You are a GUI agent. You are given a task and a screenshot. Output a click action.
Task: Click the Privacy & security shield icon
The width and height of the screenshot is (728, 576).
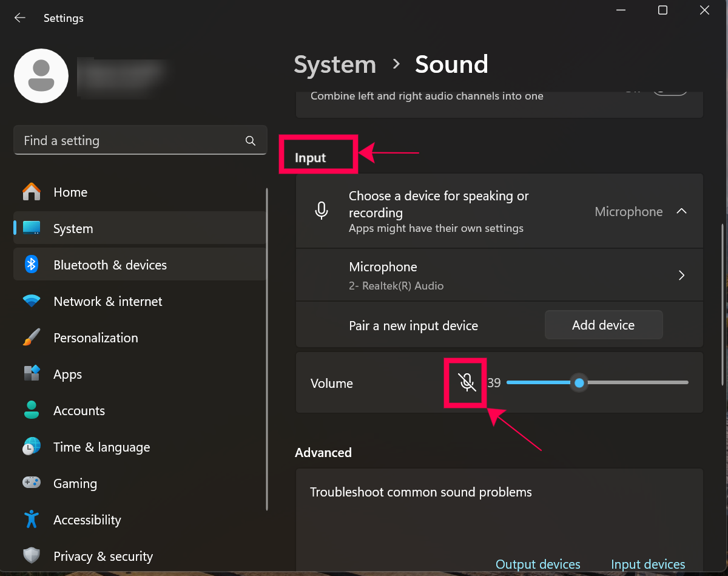point(32,556)
